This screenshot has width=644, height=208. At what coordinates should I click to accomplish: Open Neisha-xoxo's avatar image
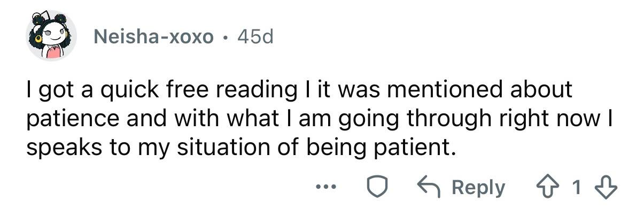coord(52,36)
